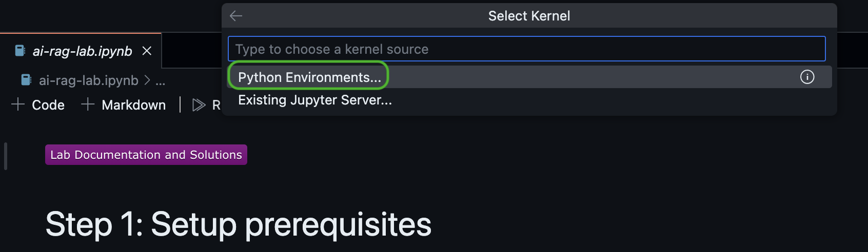Select the Step 1: Setup prerequisites heading cell

[239, 224]
